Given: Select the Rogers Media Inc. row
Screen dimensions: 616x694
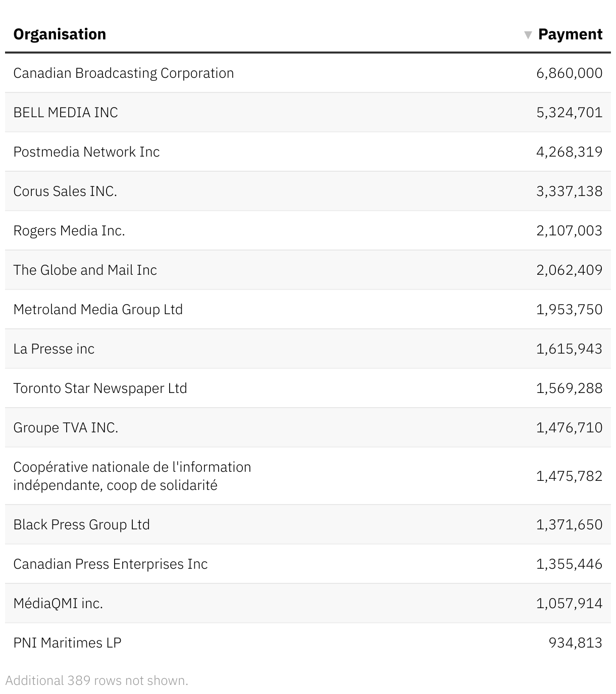Looking at the screenshot, I should [69, 231].
